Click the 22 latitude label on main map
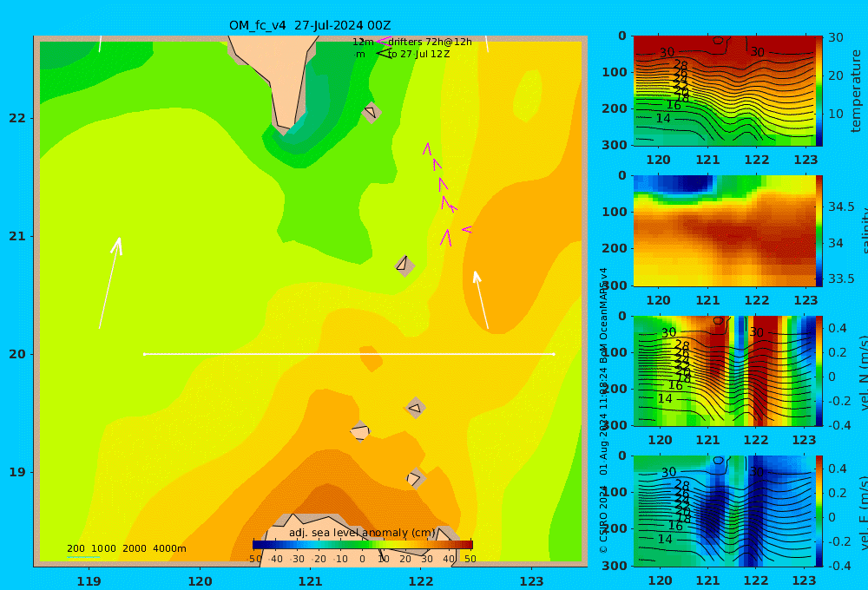The width and height of the screenshot is (868, 590). (17, 119)
